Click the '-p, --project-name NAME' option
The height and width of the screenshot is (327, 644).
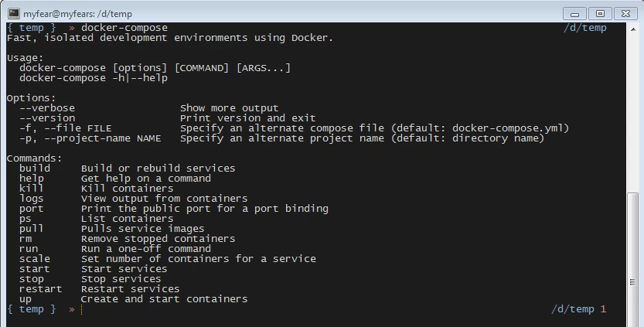coord(90,138)
